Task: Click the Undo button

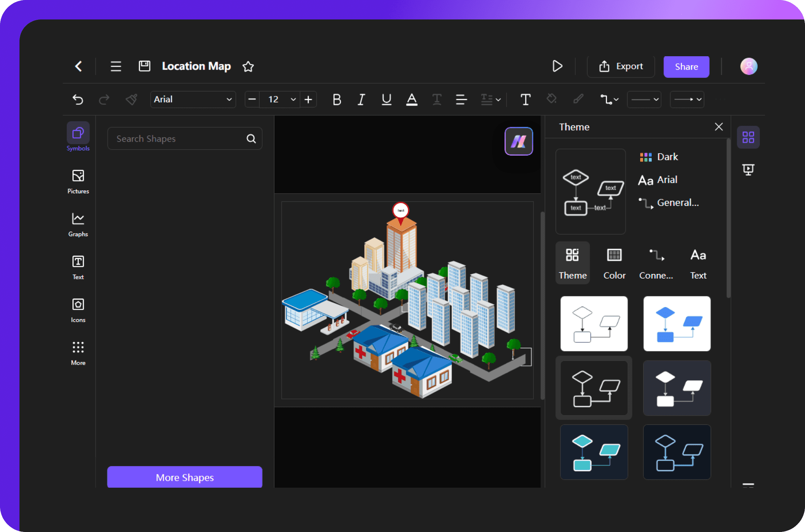Action: click(x=78, y=99)
